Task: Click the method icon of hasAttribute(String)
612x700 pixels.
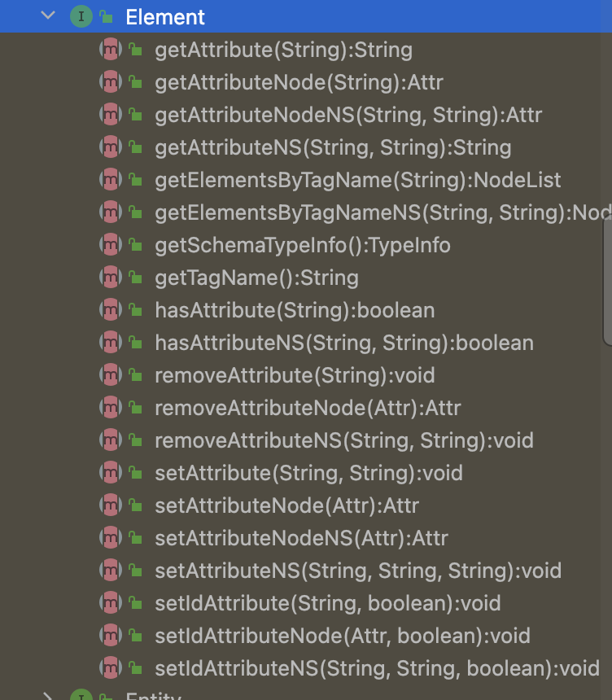Action: pyautogui.click(x=111, y=310)
